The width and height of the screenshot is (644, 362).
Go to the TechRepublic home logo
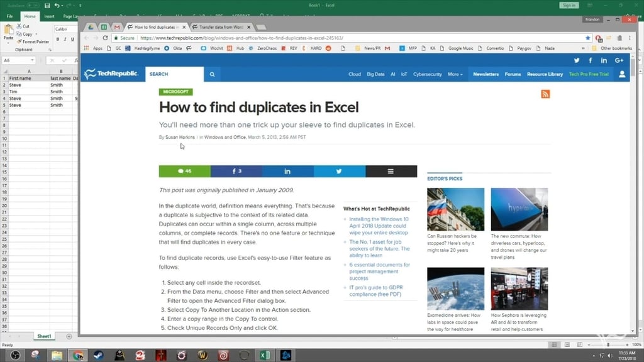point(111,74)
